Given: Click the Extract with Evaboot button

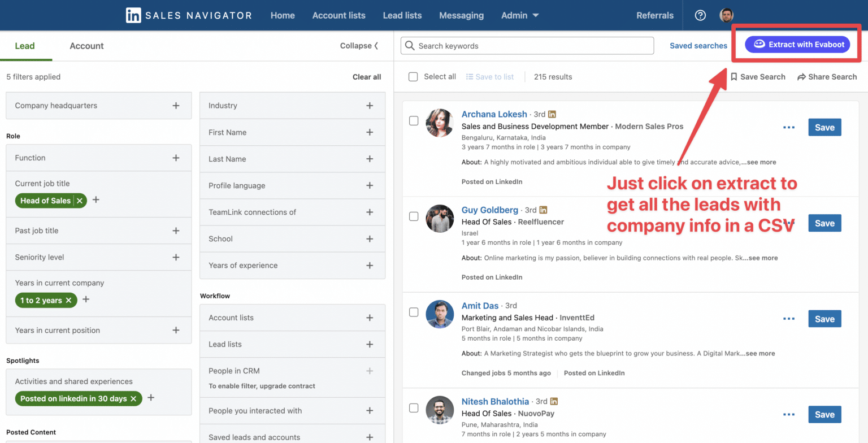Looking at the screenshot, I should (x=797, y=44).
